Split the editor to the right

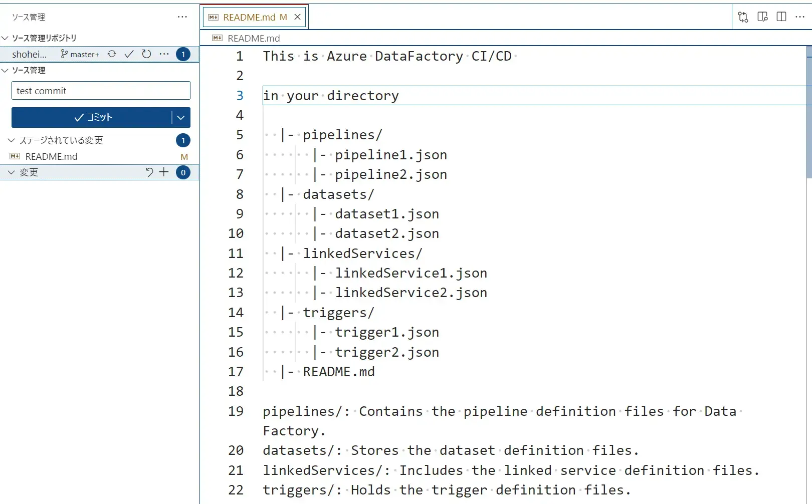click(x=781, y=17)
